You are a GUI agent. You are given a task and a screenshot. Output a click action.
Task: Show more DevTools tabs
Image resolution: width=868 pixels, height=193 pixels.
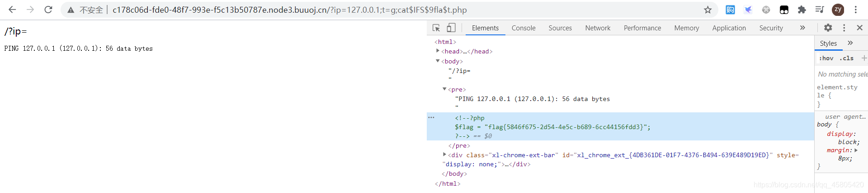click(802, 28)
